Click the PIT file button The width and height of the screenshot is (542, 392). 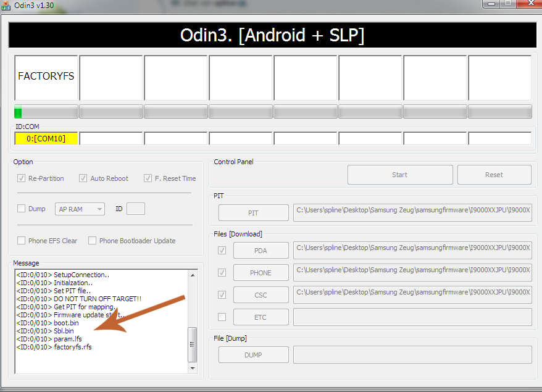(253, 213)
